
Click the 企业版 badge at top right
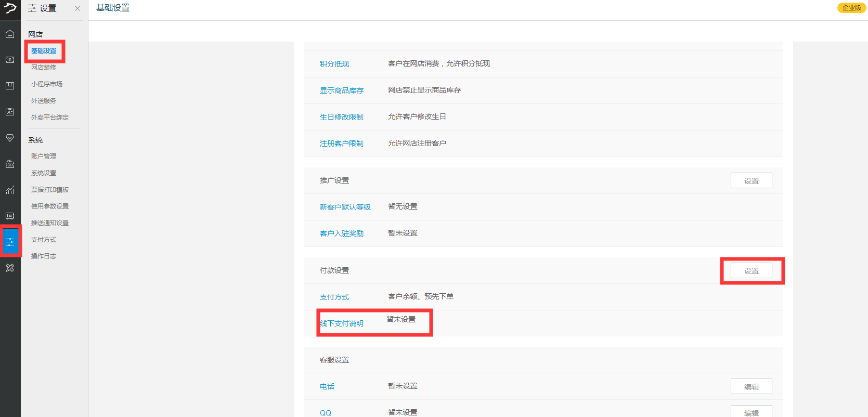click(x=851, y=8)
